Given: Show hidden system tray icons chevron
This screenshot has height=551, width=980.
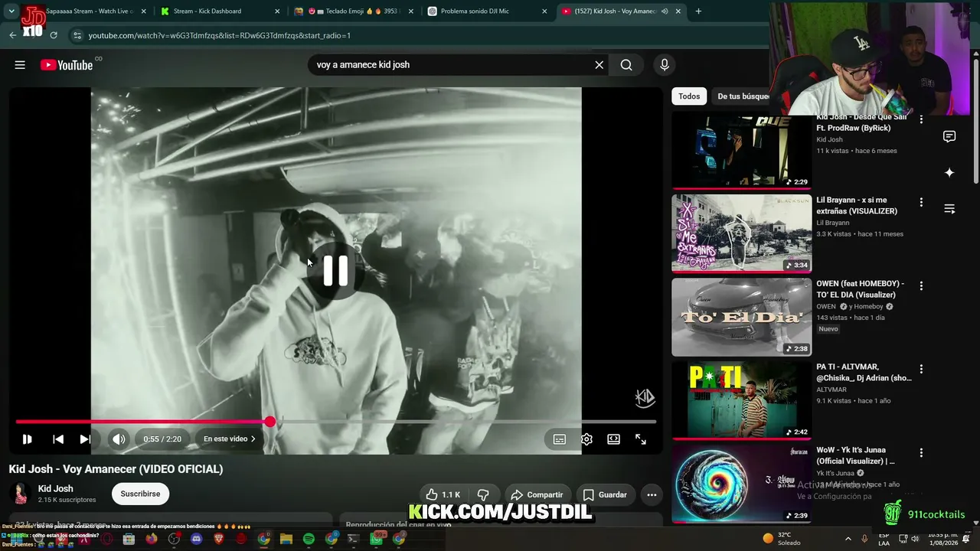Looking at the screenshot, I should click(x=848, y=539).
